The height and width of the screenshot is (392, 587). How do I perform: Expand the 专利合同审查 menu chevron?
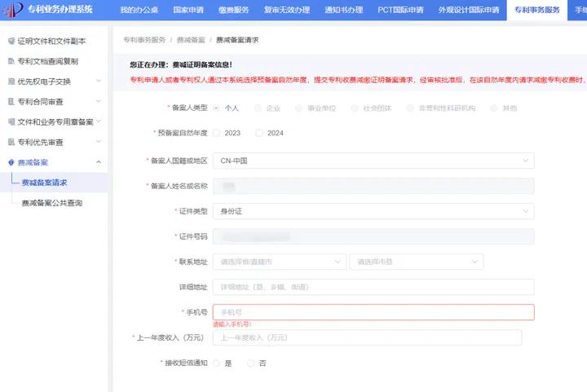pyautogui.click(x=99, y=101)
